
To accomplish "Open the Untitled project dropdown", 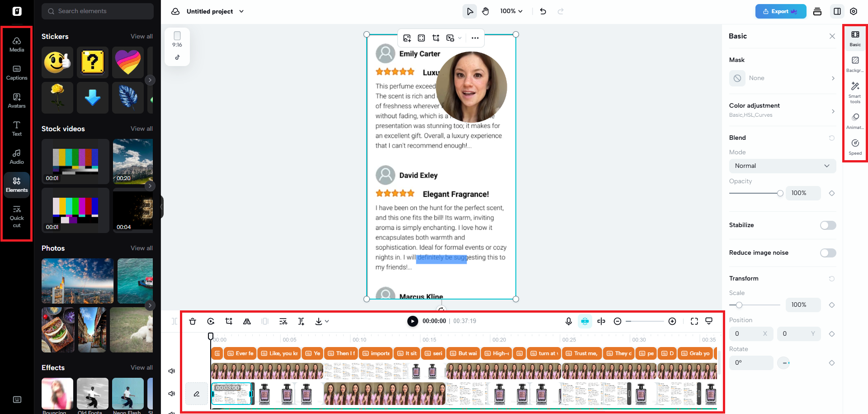I will [x=241, y=11].
